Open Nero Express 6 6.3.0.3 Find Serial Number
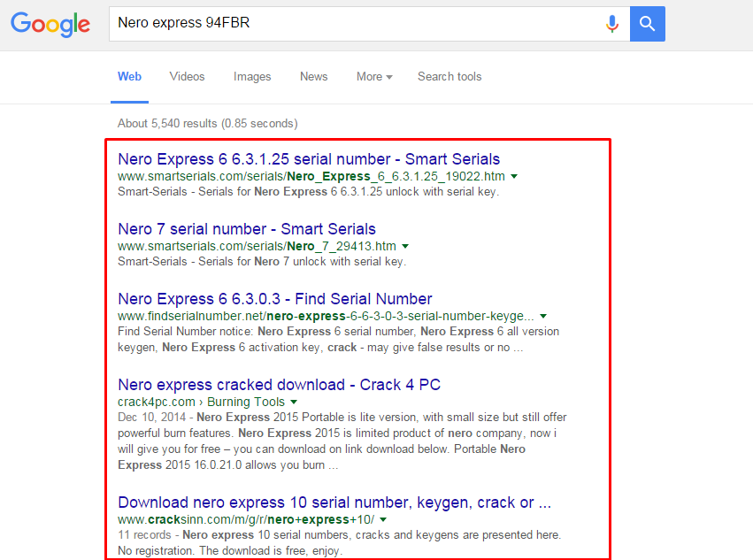This screenshot has height=560, width=753. [x=275, y=299]
